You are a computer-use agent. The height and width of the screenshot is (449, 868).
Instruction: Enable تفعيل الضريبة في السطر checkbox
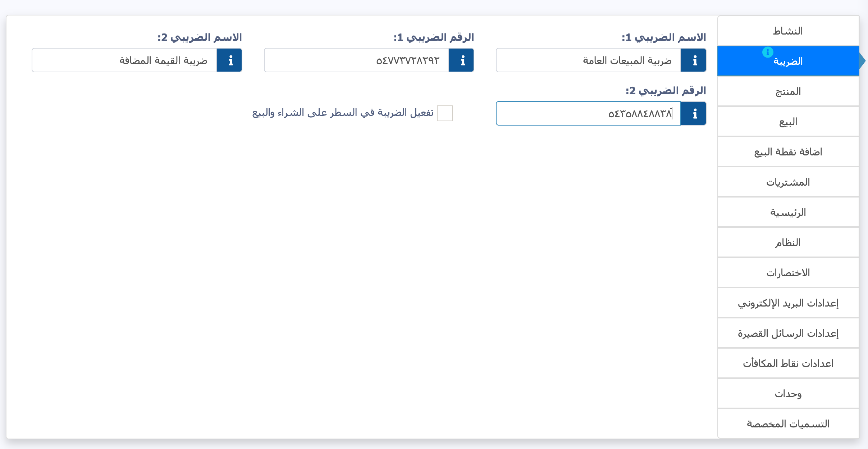(x=445, y=113)
